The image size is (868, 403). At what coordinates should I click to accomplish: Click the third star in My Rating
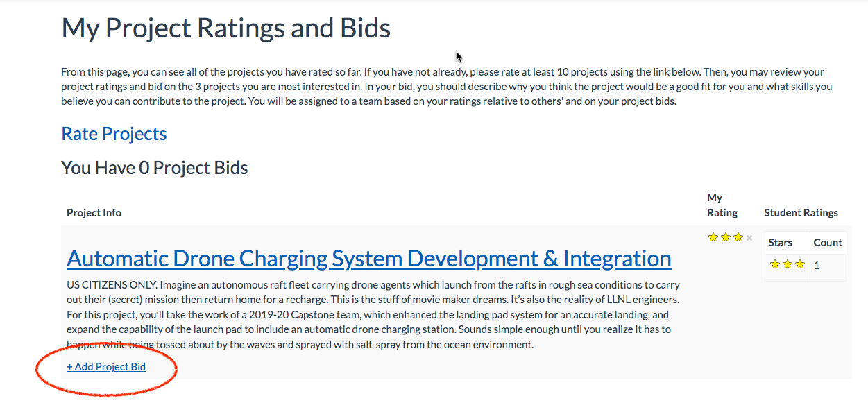(x=738, y=238)
